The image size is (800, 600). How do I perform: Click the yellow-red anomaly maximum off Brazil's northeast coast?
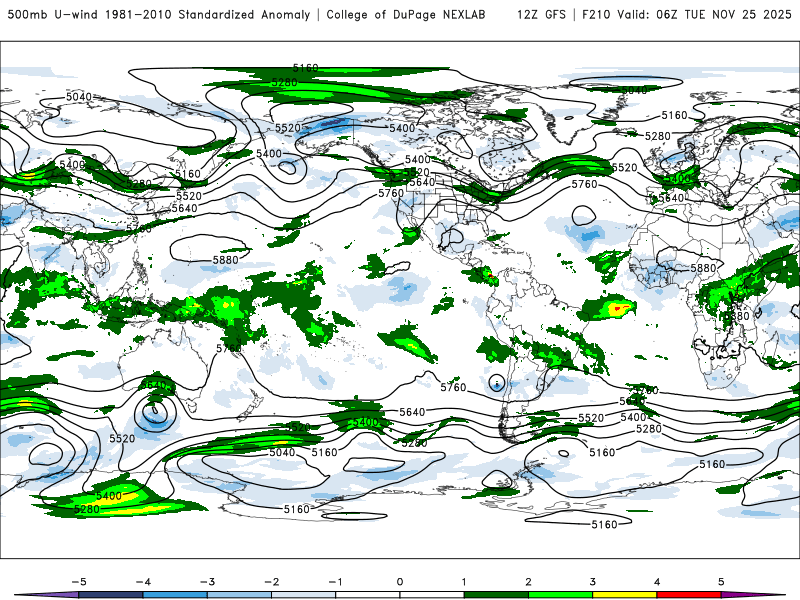coord(618,308)
